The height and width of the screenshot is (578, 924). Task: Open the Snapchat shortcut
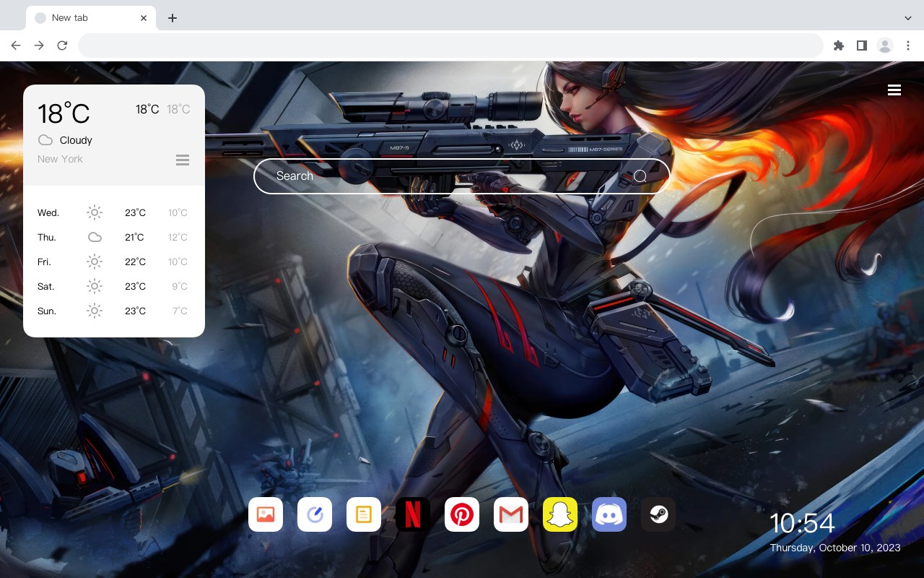coord(560,514)
